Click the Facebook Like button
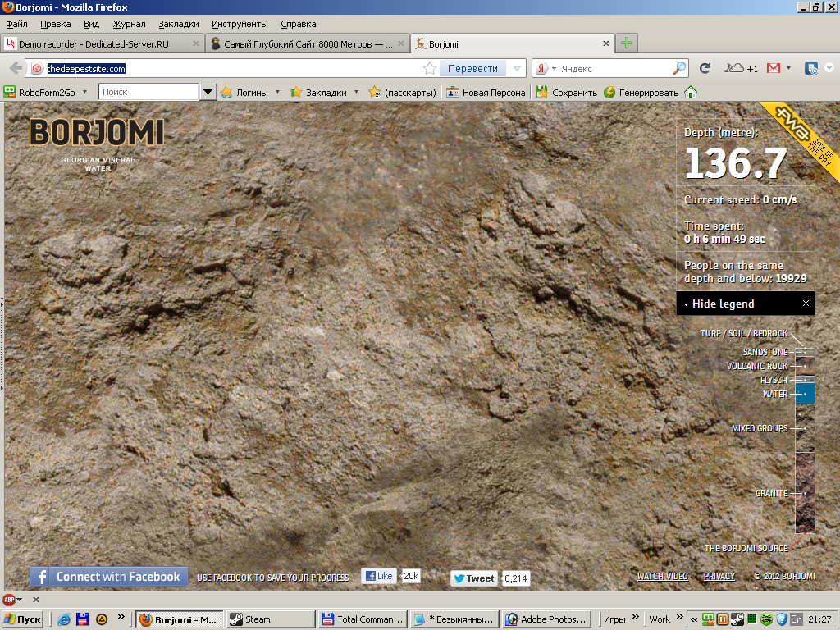 coord(378,576)
